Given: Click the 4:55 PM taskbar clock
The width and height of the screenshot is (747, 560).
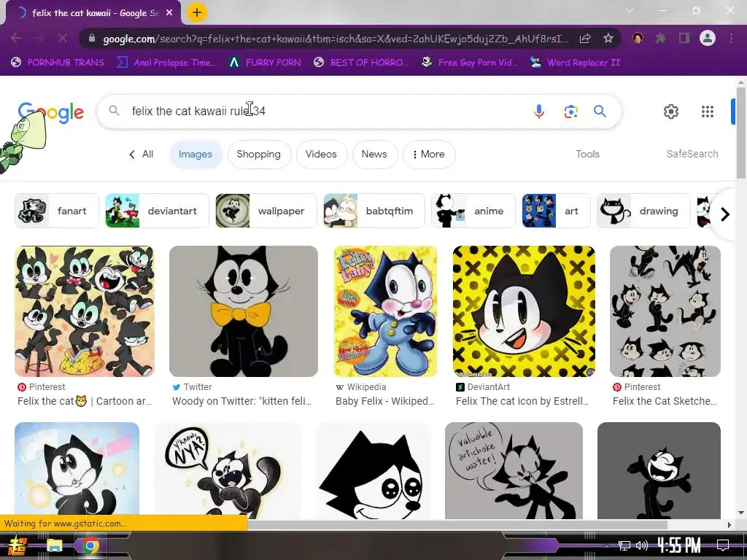Looking at the screenshot, I should 679,545.
